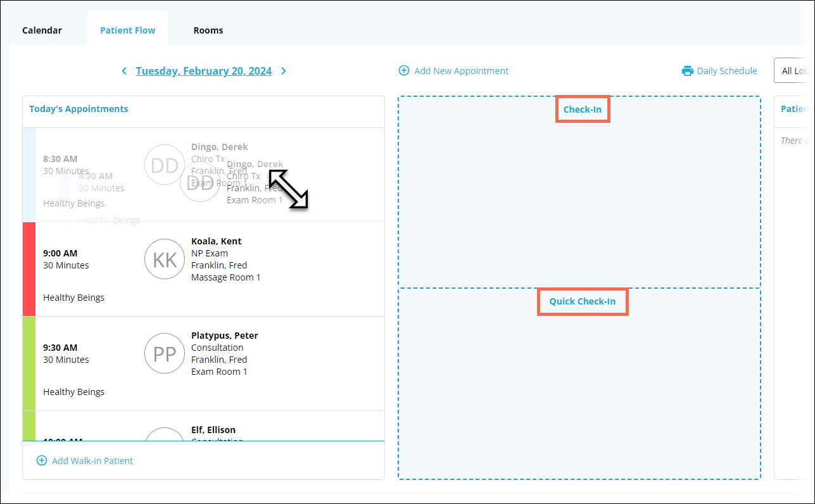Select the Check-In drop zone label

[582, 110]
